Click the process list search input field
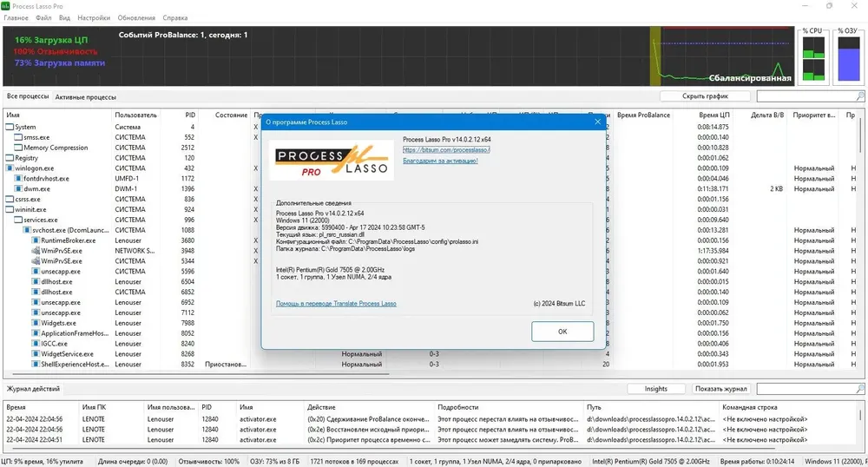The image size is (868, 467). coord(806,96)
